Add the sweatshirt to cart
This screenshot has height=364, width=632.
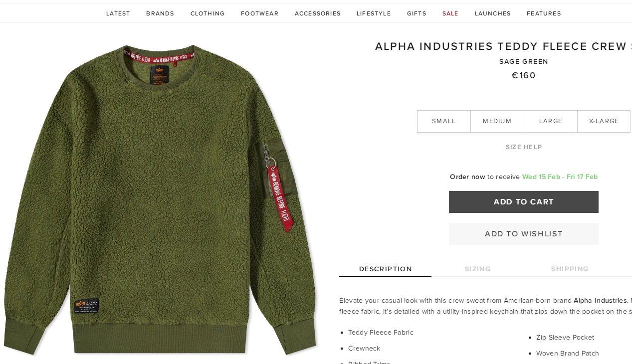524,202
